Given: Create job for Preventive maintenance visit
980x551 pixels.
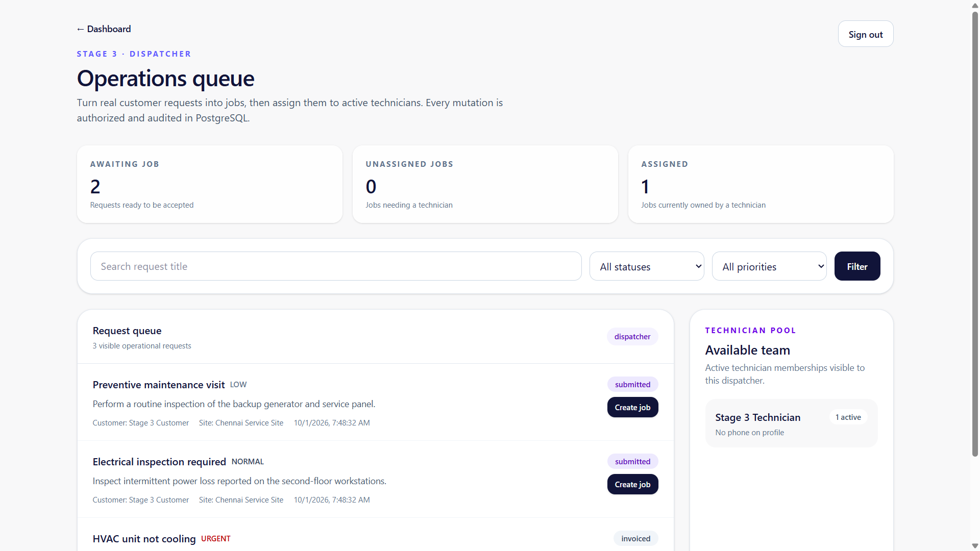Looking at the screenshot, I should click(632, 407).
